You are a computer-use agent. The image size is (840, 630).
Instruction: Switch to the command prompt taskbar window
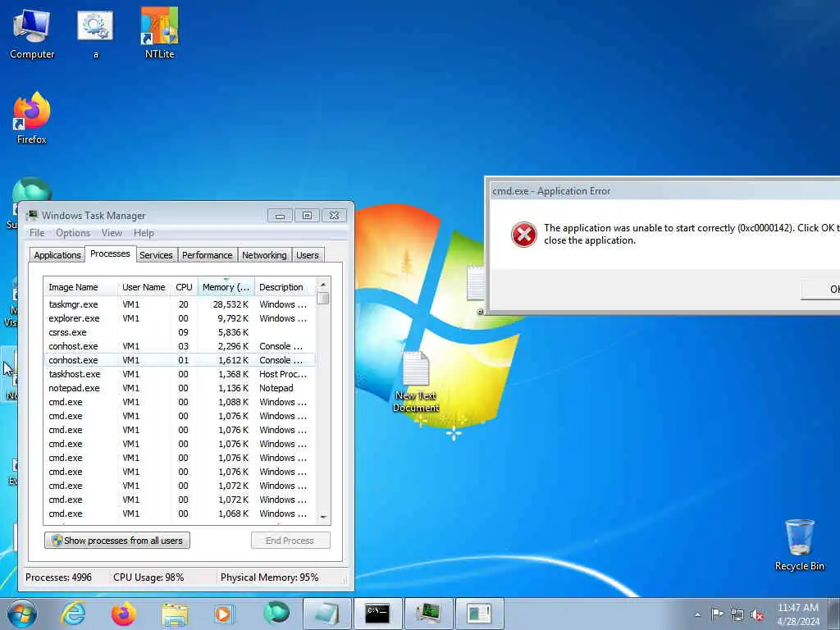tap(377, 614)
